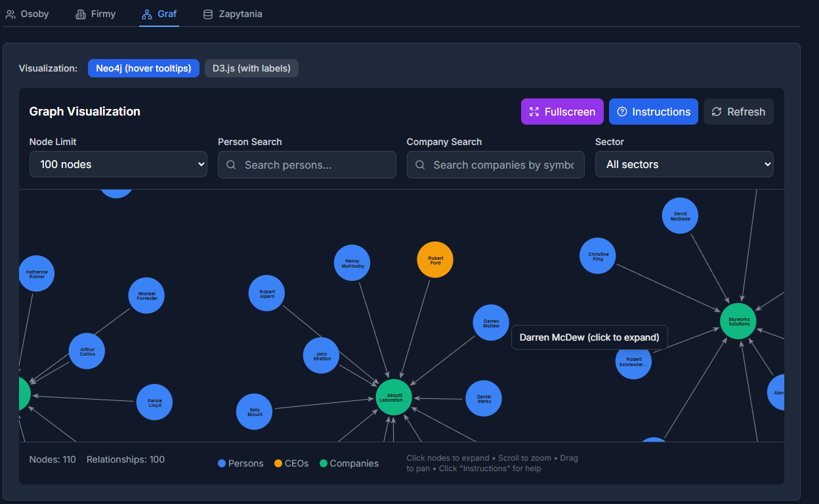Switch visualization to D3.js (with labels)
The height and width of the screenshot is (504, 819).
[251, 68]
